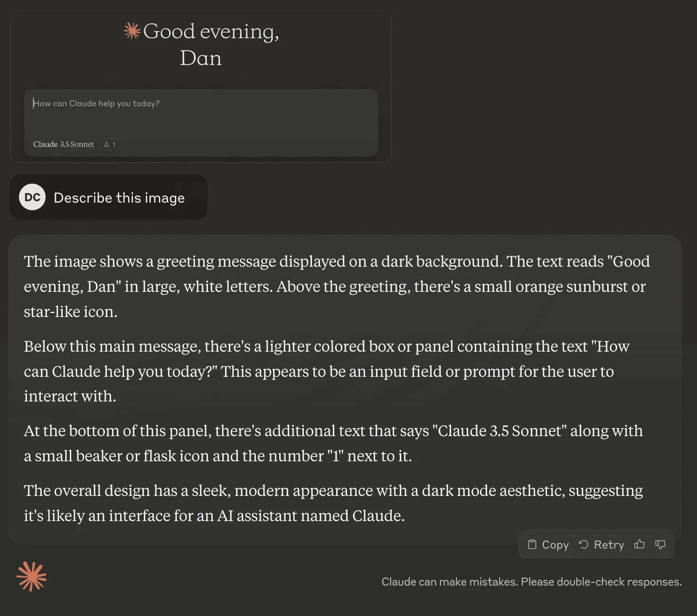Viewport: 697px width, 616px height.
Task: Click the thumbs up feedback icon
Action: pyautogui.click(x=640, y=544)
